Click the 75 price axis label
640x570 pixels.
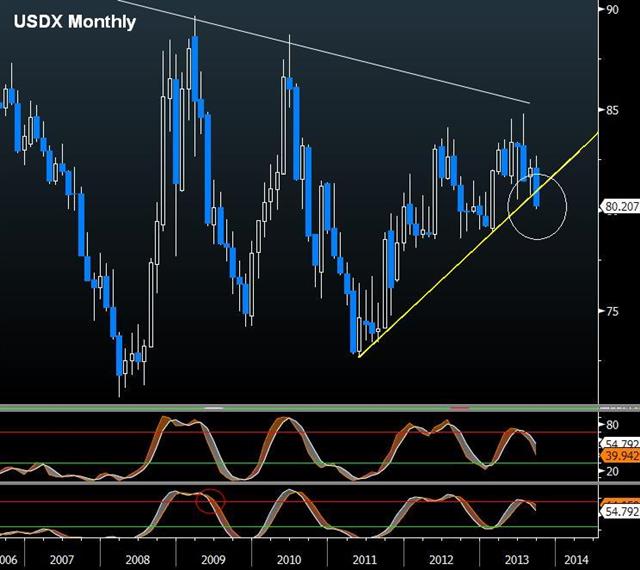(612, 311)
